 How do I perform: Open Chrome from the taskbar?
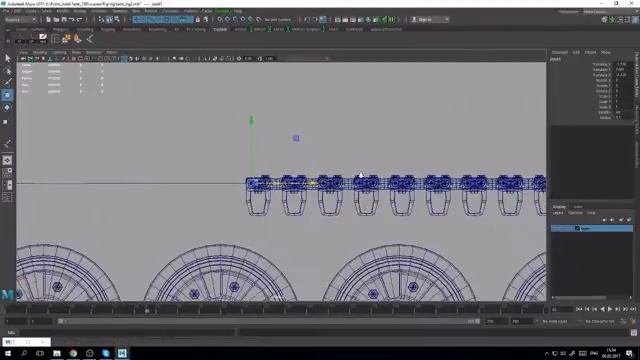73,353
